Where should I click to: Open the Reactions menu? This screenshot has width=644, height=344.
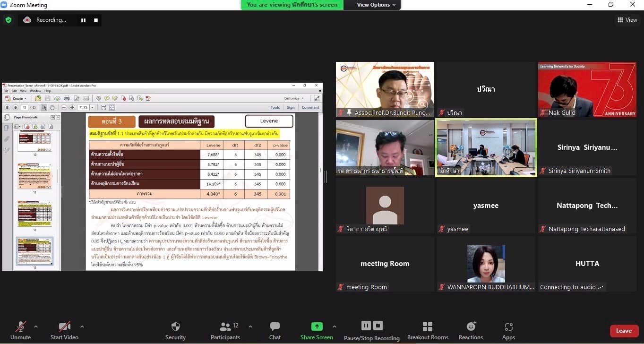[471, 327]
